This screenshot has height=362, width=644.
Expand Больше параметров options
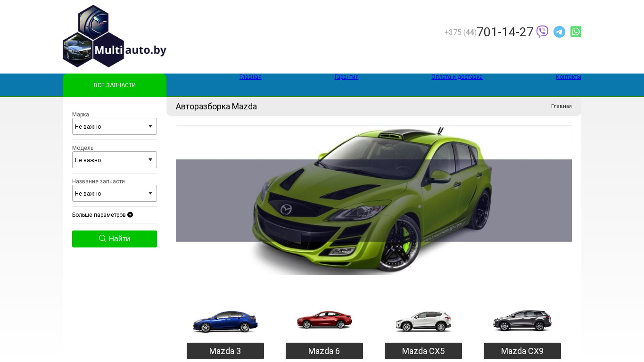102,215
